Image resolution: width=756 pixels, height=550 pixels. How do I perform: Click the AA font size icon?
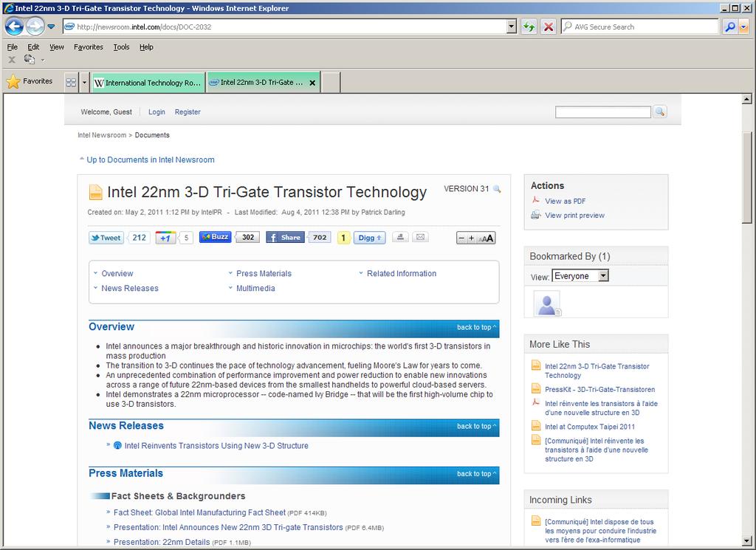(x=486, y=238)
